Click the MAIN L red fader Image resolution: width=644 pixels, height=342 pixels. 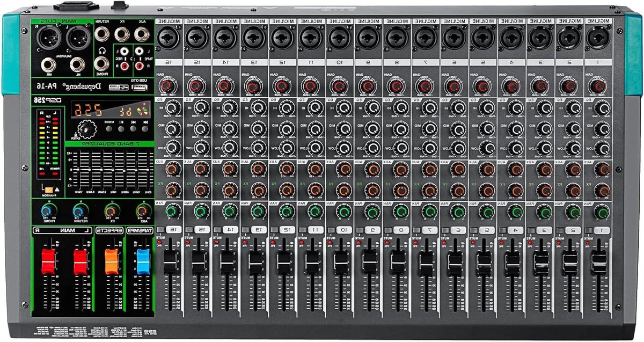point(80,261)
